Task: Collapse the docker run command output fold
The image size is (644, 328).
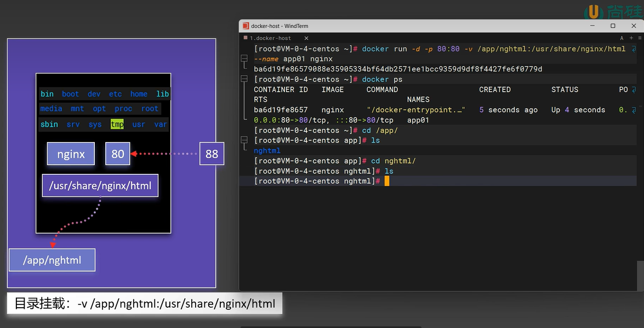Action: point(244,58)
